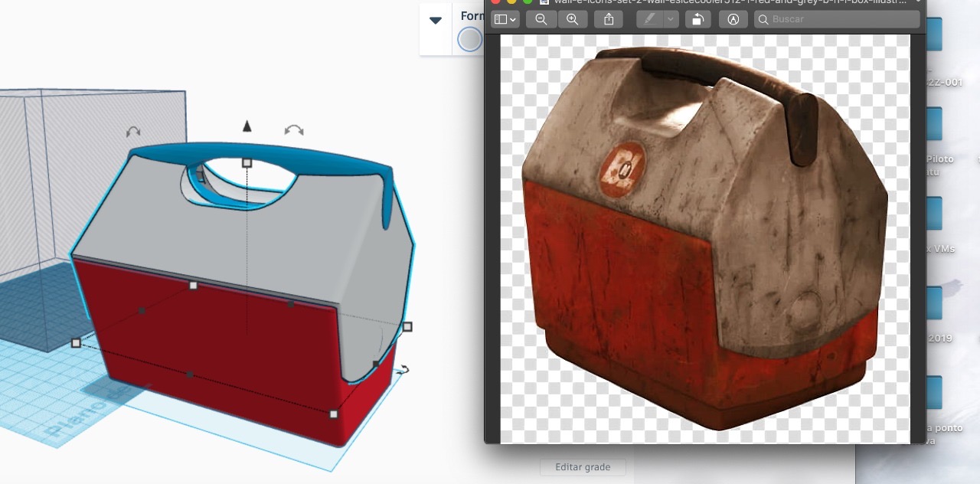Click the curved rotation arrow right of the cone

click(294, 130)
